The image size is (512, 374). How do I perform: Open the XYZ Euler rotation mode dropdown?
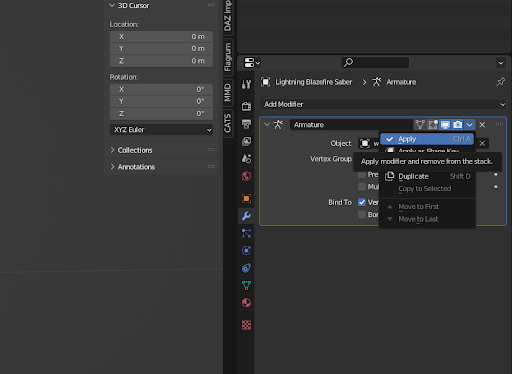click(x=161, y=130)
